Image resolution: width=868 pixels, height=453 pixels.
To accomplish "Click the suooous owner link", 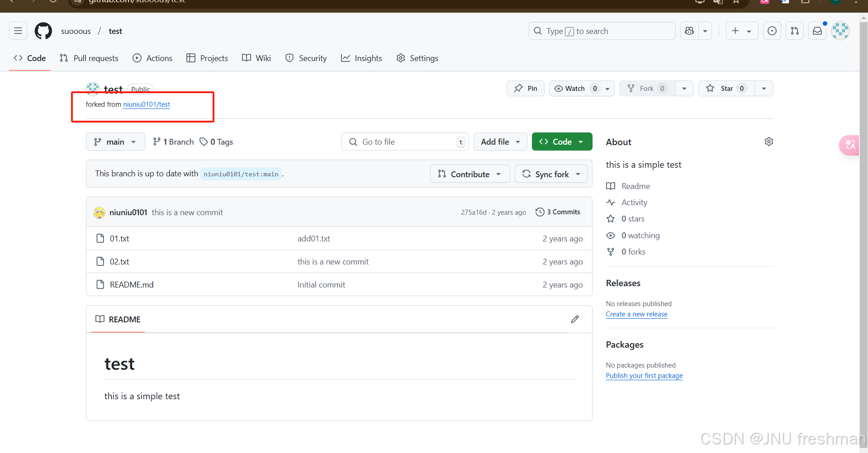I will [76, 31].
